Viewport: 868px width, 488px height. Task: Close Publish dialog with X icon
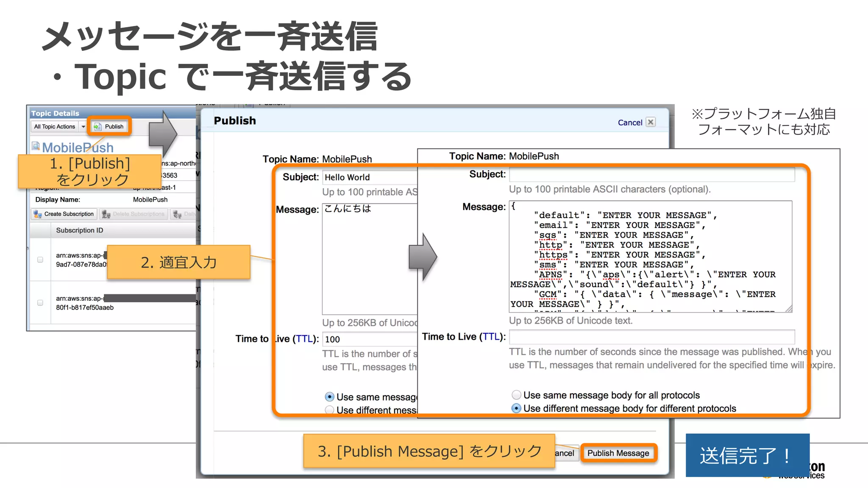click(651, 122)
